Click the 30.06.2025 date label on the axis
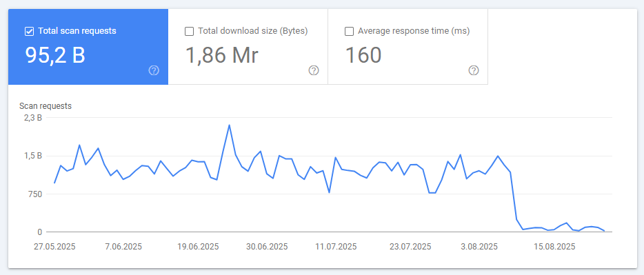Screen dimensions: 644x275 (x=267, y=247)
